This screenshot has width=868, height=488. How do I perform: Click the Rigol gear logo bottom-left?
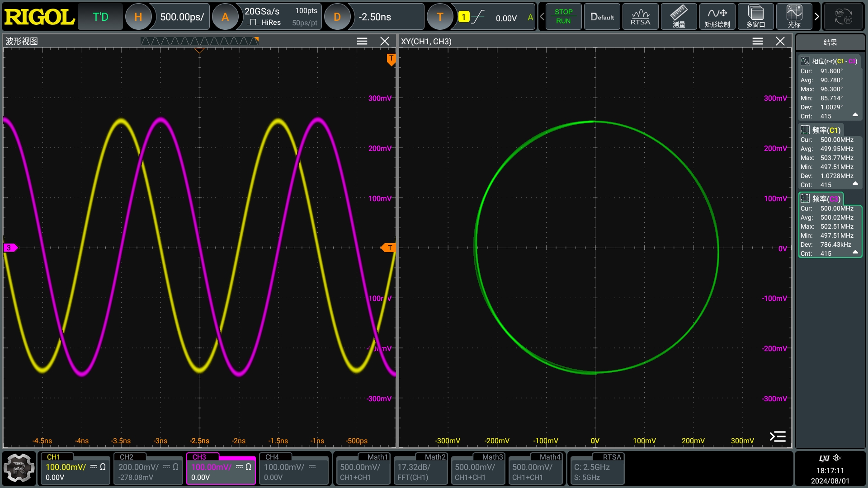(18, 469)
